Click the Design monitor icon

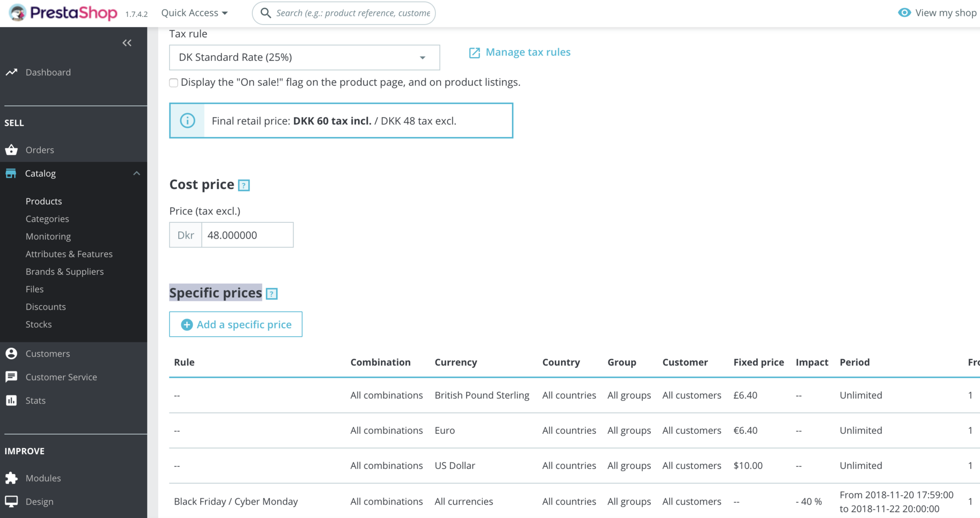(11, 501)
